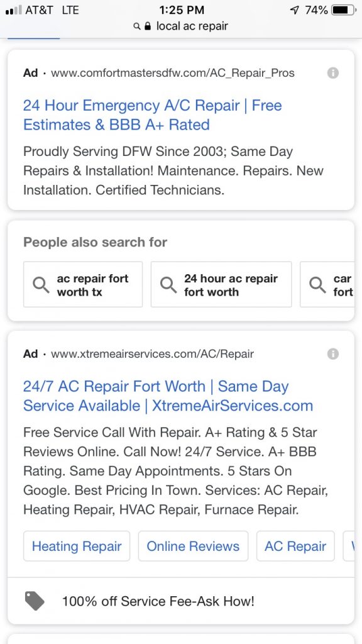Tap the lock icon in the address bar

[148, 26]
